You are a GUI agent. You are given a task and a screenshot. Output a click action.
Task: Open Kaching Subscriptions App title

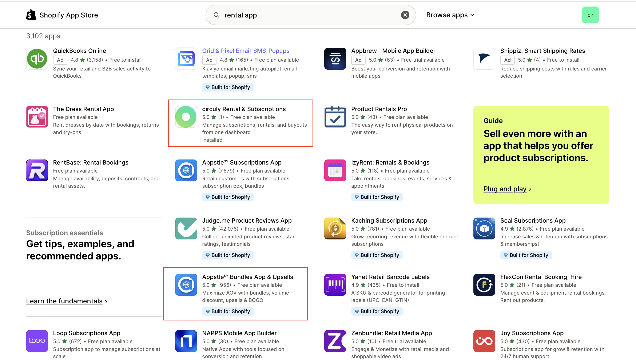389,221
